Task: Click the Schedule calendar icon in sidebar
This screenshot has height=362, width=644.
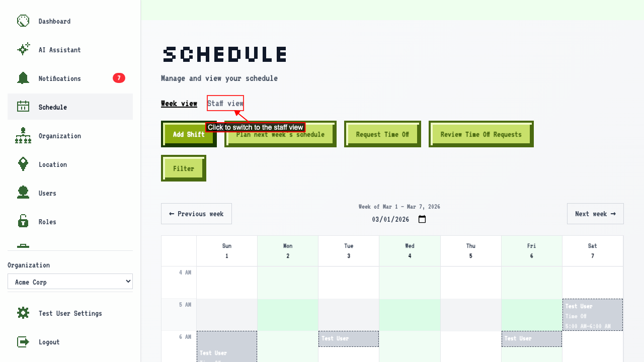Action: click(23, 107)
